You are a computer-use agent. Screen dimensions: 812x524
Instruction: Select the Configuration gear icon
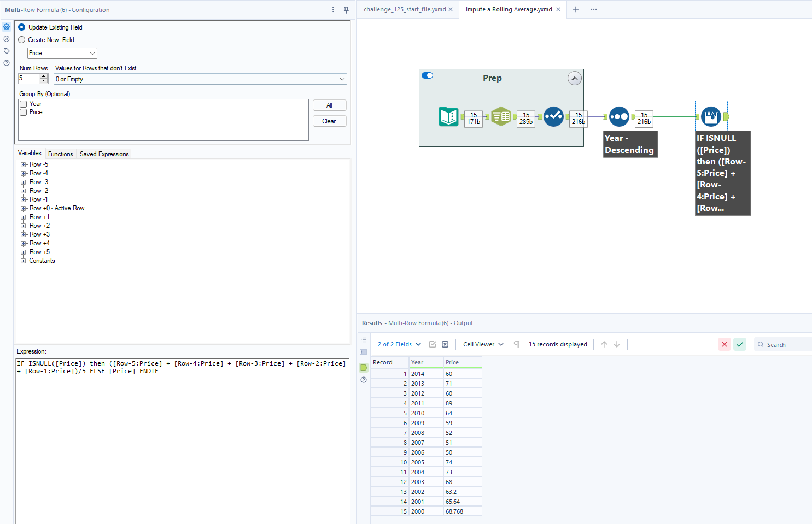tap(7, 26)
